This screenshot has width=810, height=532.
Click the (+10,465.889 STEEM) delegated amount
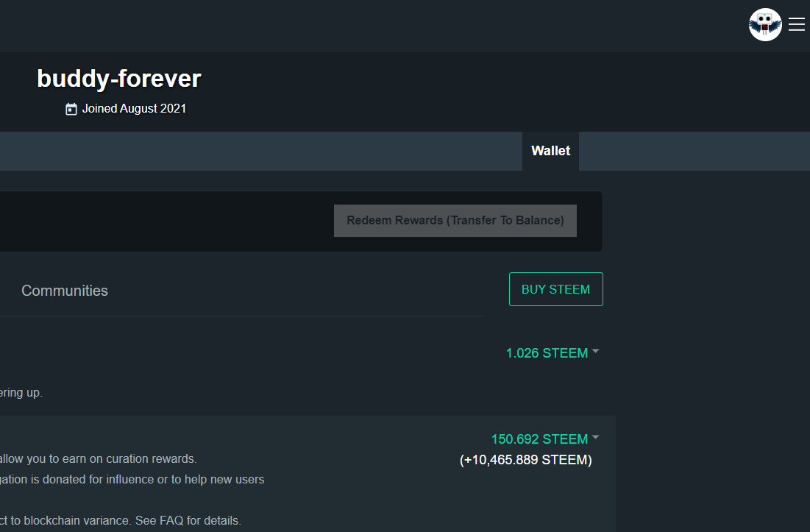(x=526, y=460)
